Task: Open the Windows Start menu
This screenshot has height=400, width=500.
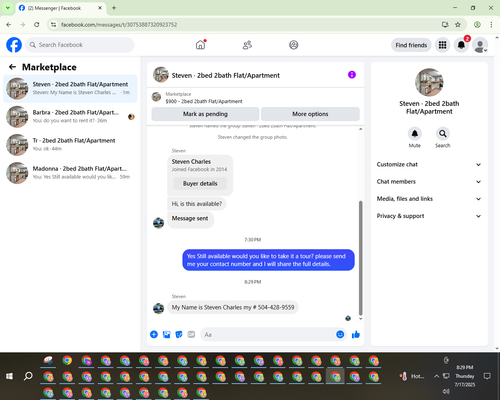Action: point(9,376)
